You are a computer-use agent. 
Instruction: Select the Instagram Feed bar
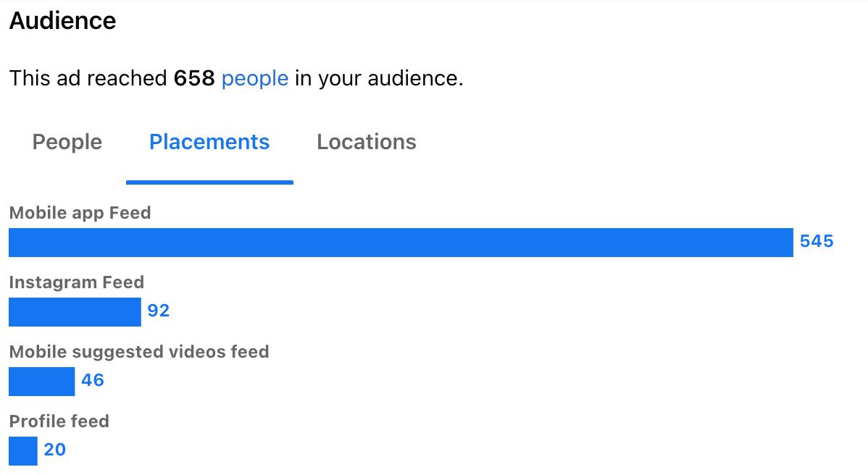pyautogui.click(x=75, y=312)
